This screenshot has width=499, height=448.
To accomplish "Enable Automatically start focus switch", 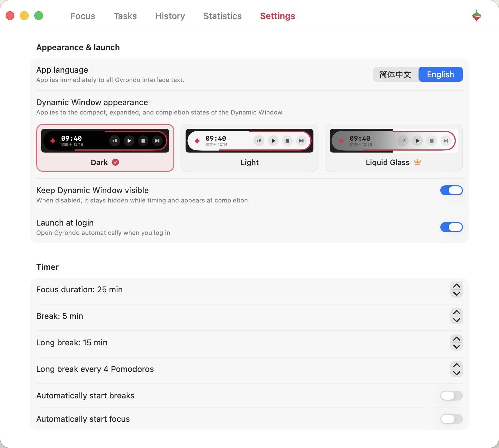I will click(451, 419).
